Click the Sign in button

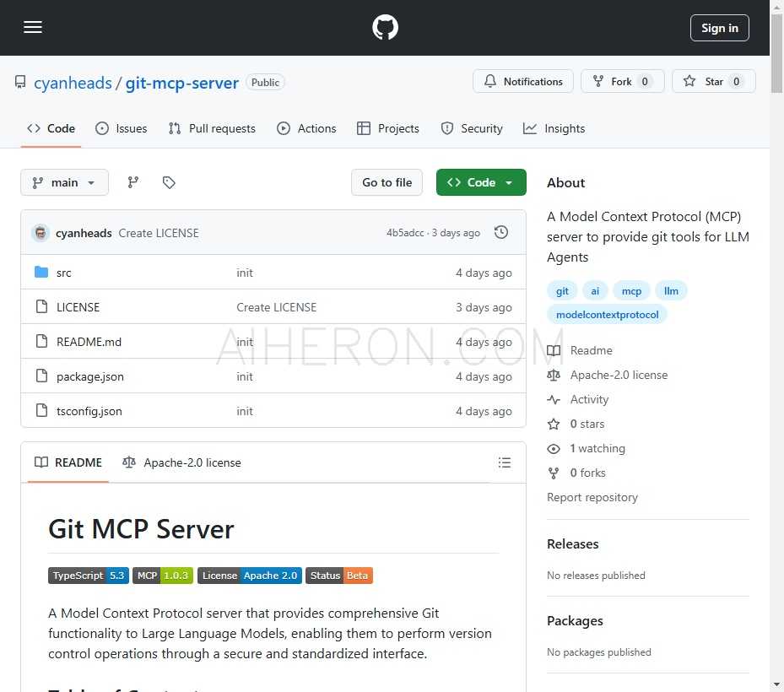pyautogui.click(x=720, y=28)
